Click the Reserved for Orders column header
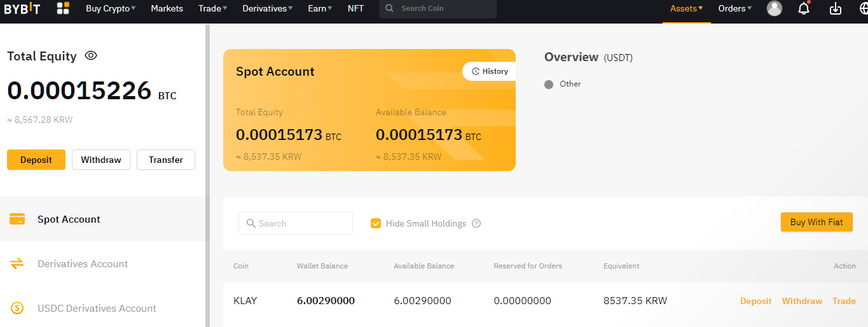 (528, 266)
